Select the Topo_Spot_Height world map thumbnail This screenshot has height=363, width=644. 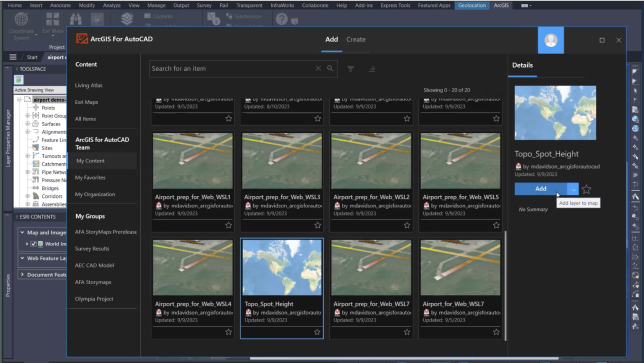(282, 267)
